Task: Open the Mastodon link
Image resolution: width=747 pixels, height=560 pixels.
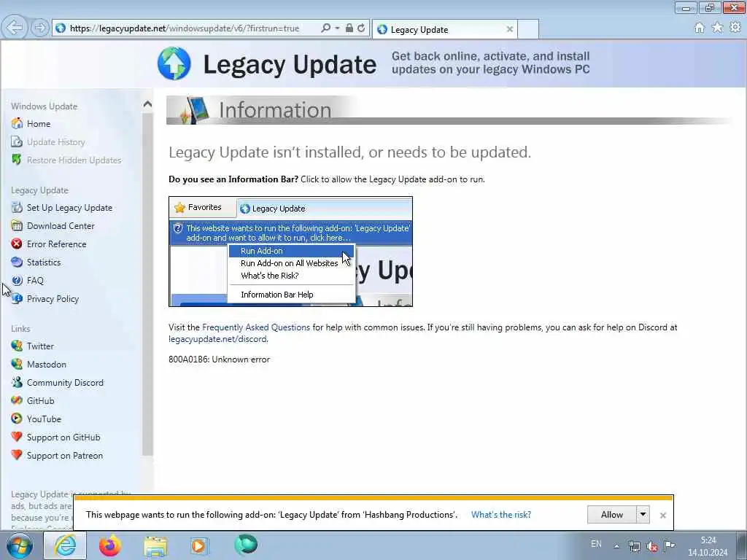Action: 47,365
